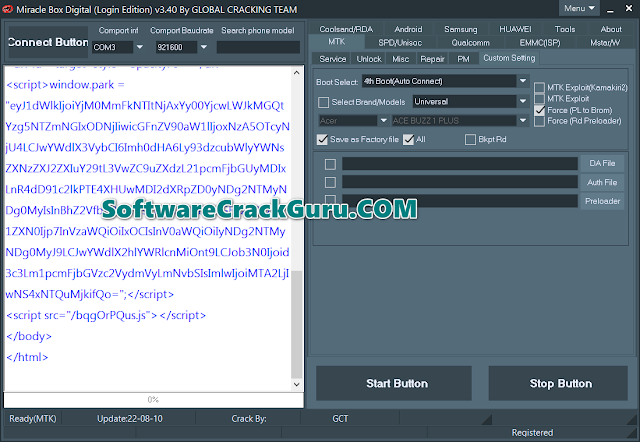
Task: Open the Tools tab
Action: pyautogui.click(x=564, y=29)
